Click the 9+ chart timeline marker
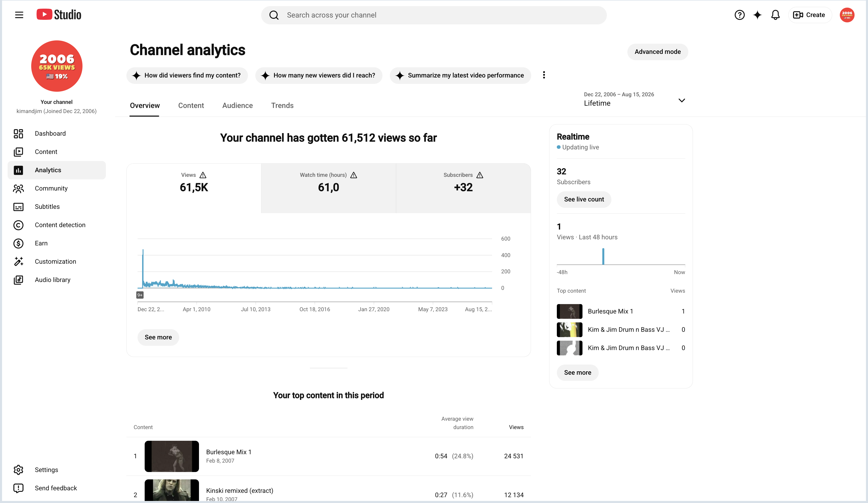This screenshot has height=503, width=868. click(140, 295)
